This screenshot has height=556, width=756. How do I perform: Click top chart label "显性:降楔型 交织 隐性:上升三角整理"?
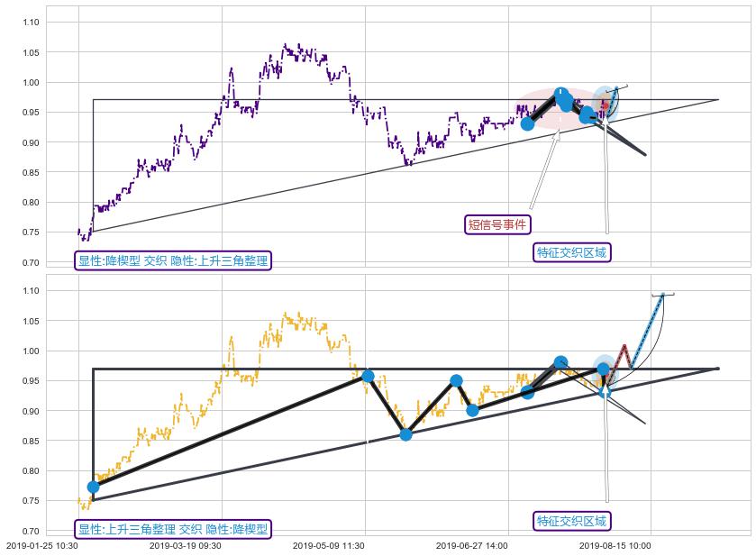click(x=173, y=260)
